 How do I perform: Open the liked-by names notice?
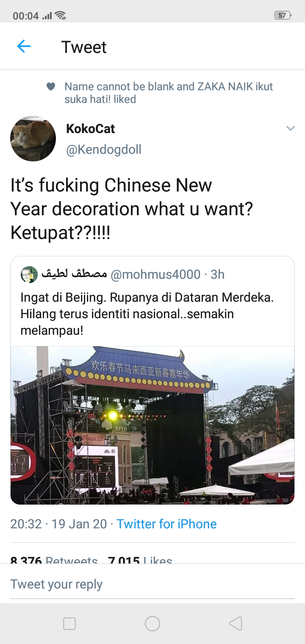[169, 93]
